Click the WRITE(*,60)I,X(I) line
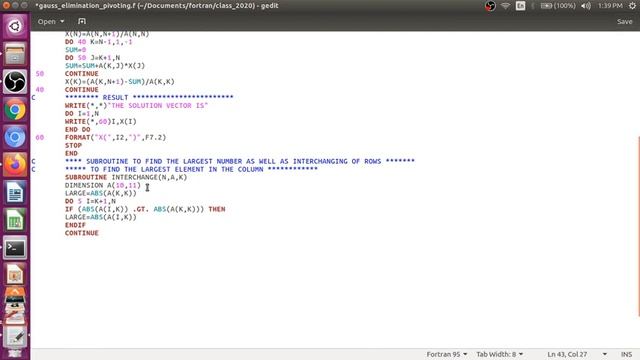This screenshot has height=360, width=640. click(x=100, y=122)
